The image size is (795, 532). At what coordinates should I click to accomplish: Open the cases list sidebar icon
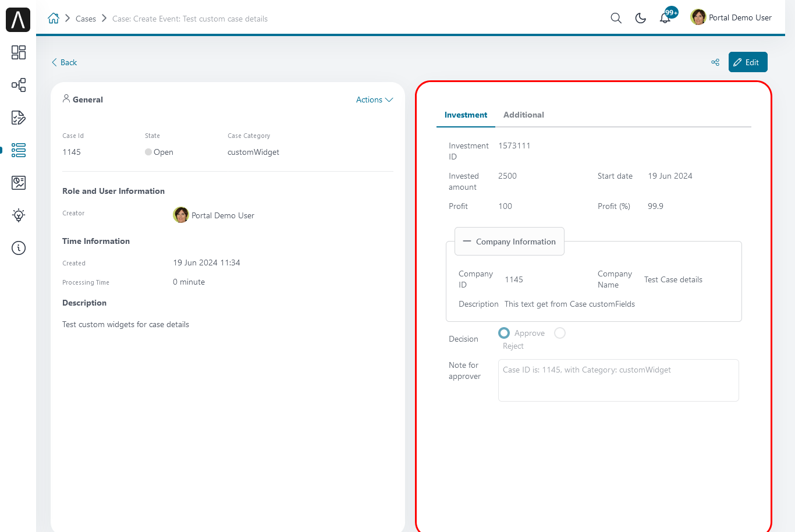(19, 150)
